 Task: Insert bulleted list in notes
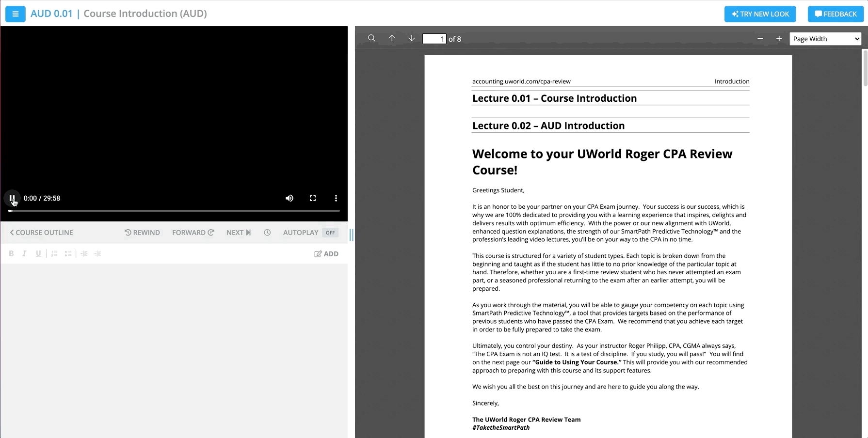[x=68, y=253]
